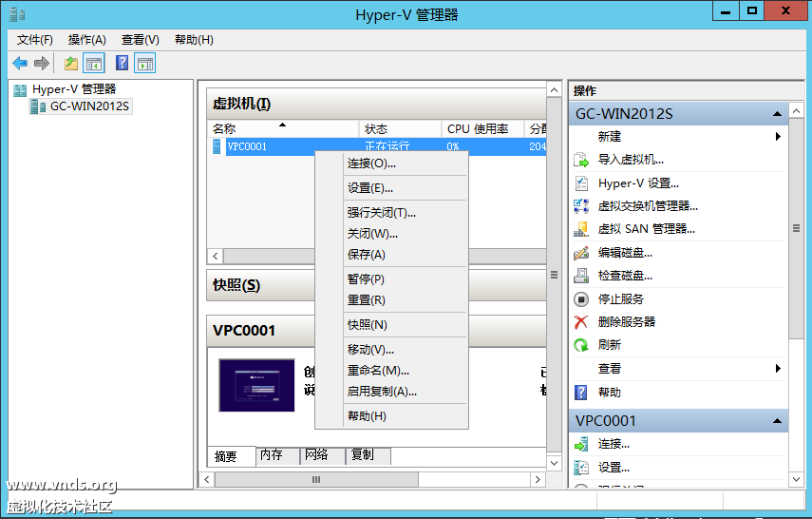Click the Back arrow toolbar icon
Viewport: 812px width, 519px height.
pyautogui.click(x=20, y=64)
